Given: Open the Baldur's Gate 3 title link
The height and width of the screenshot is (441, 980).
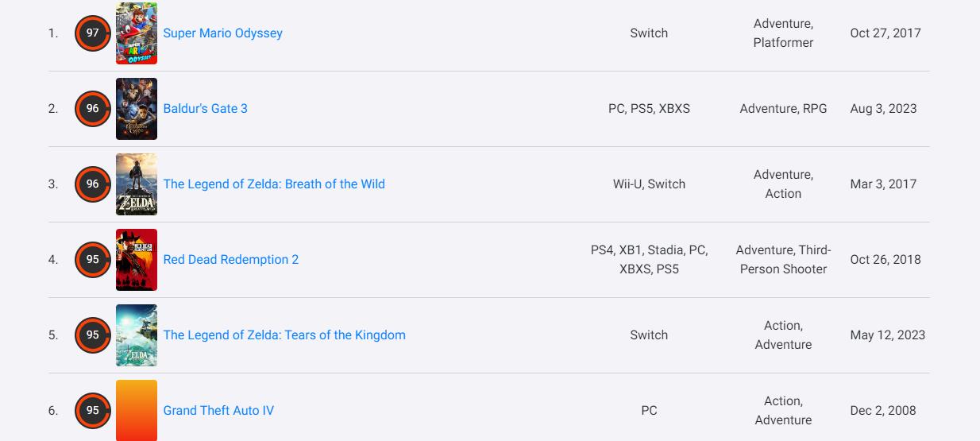Looking at the screenshot, I should [205, 109].
